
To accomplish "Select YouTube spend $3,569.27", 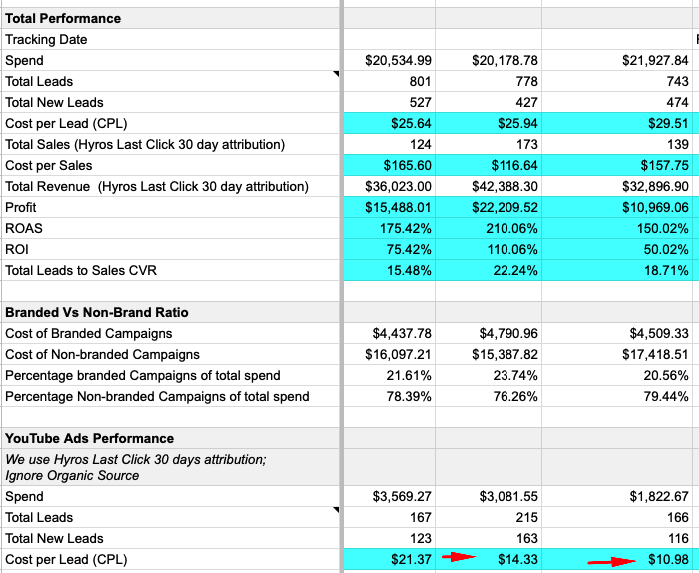I will coord(390,496).
